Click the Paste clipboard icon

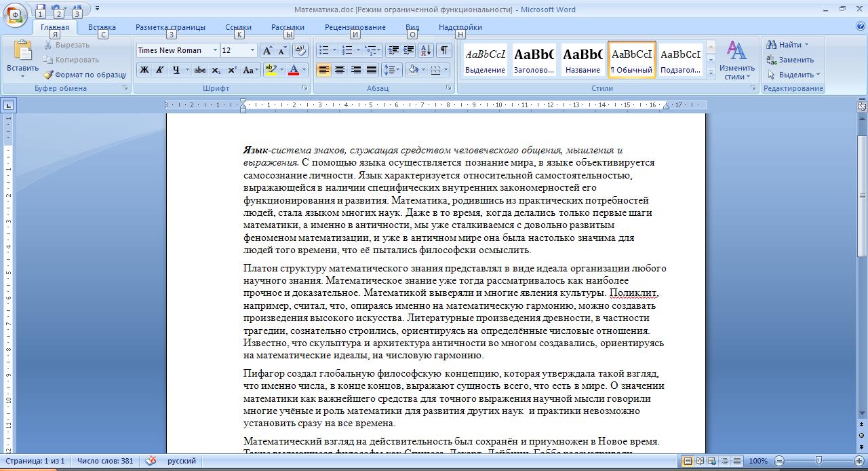pos(23,51)
